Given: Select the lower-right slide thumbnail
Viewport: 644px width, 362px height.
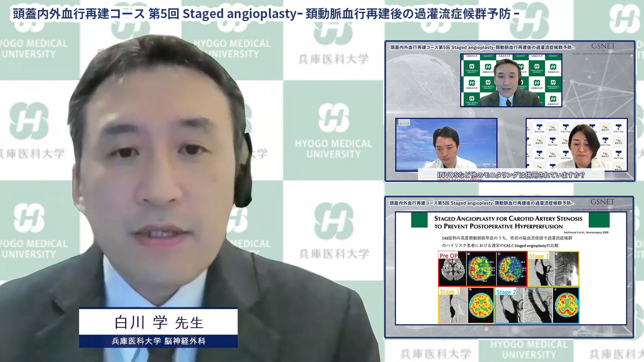Looking at the screenshot, I should pos(509,267).
